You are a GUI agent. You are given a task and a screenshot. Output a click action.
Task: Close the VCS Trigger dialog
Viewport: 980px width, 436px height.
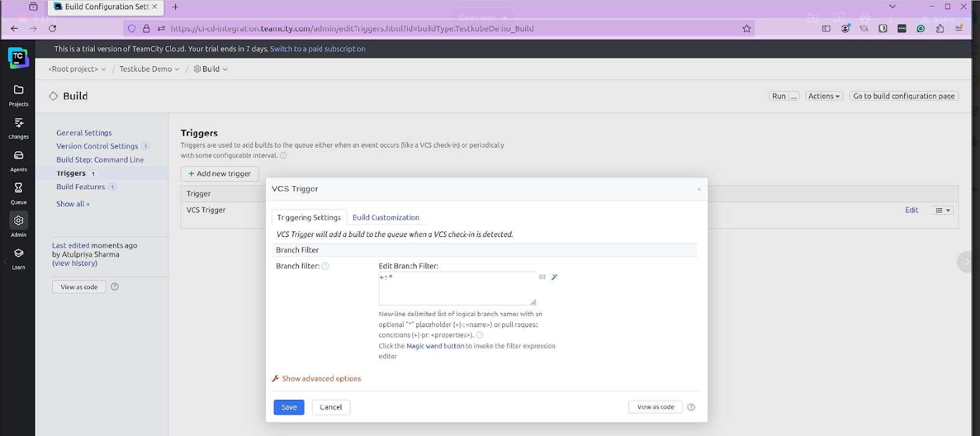(699, 189)
